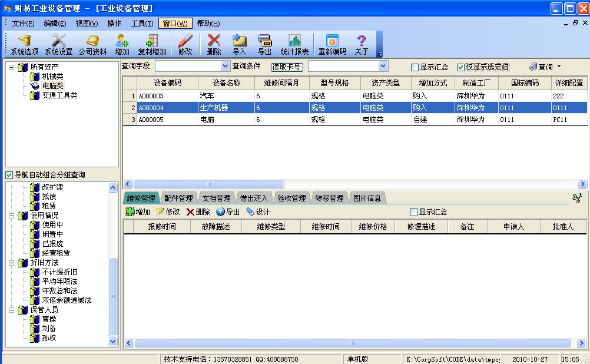Click 设计 design in maintenance panel
This screenshot has height=364, width=590.
click(x=258, y=212)
